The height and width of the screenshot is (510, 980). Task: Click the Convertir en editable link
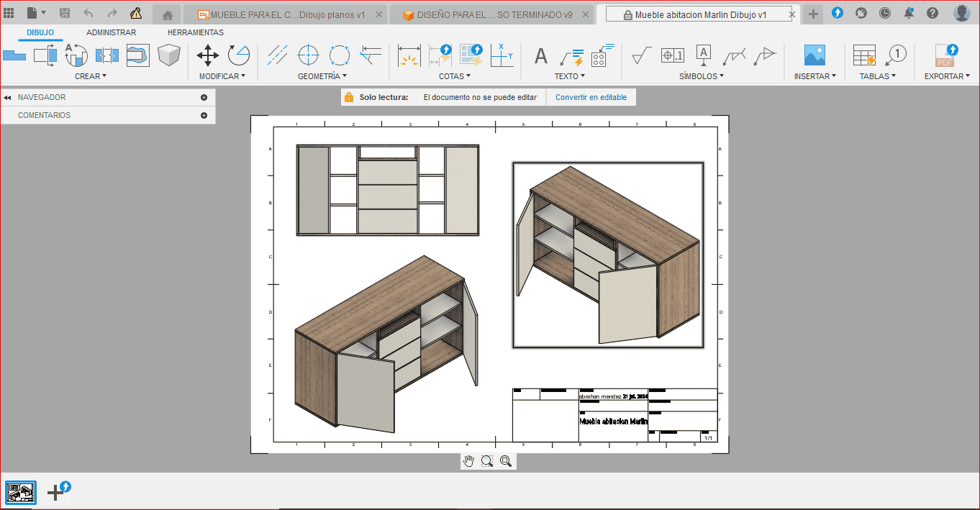591,97
